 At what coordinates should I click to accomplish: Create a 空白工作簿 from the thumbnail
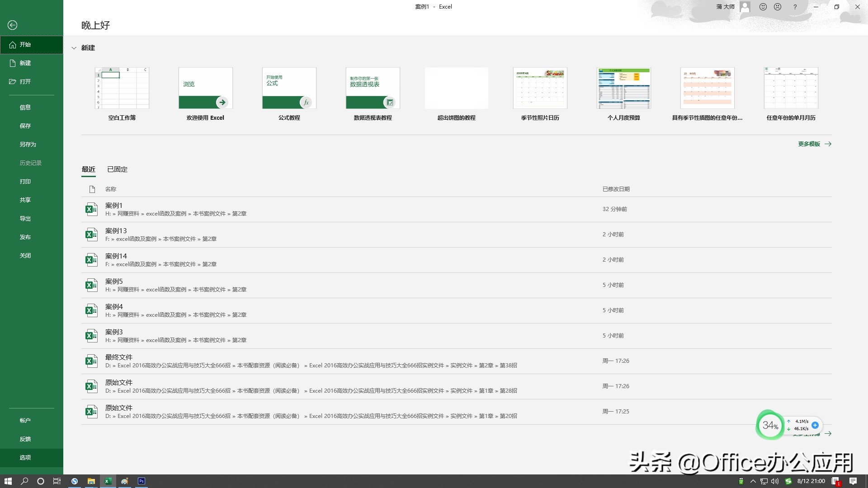pos(122,88)
